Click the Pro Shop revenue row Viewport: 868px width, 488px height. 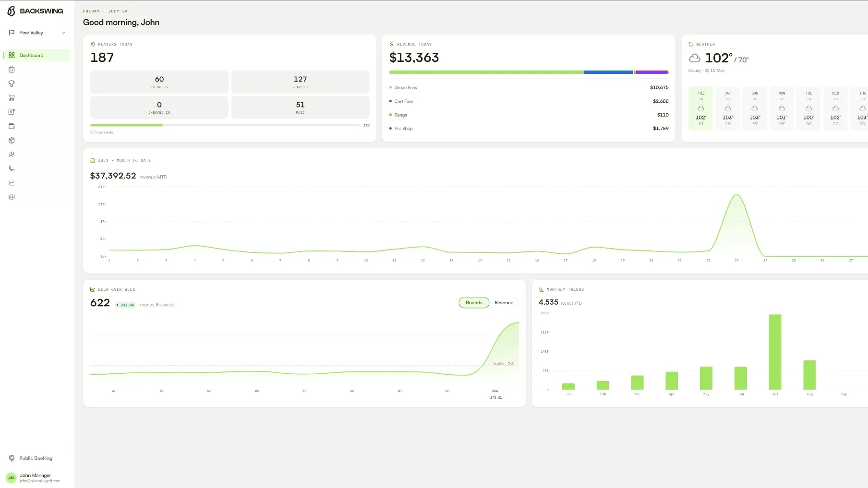(x=529, y=129)
